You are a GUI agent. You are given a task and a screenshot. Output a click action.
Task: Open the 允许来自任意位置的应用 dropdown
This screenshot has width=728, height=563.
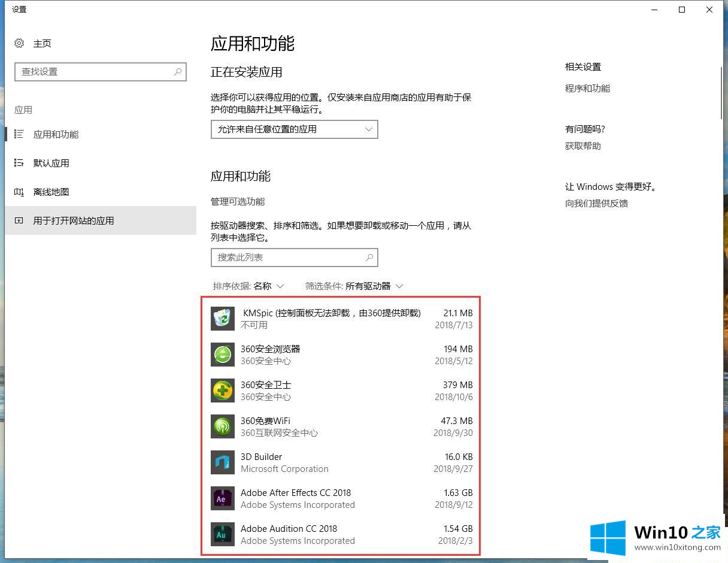[295, 129]
